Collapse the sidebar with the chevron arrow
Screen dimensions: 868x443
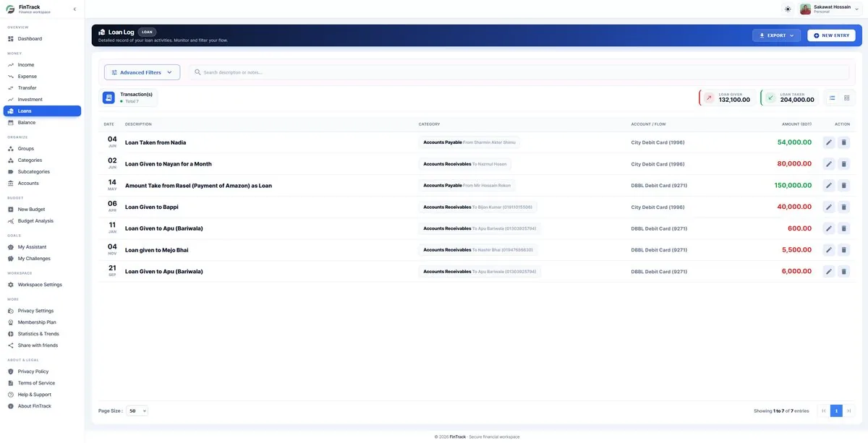click(75, 9)
